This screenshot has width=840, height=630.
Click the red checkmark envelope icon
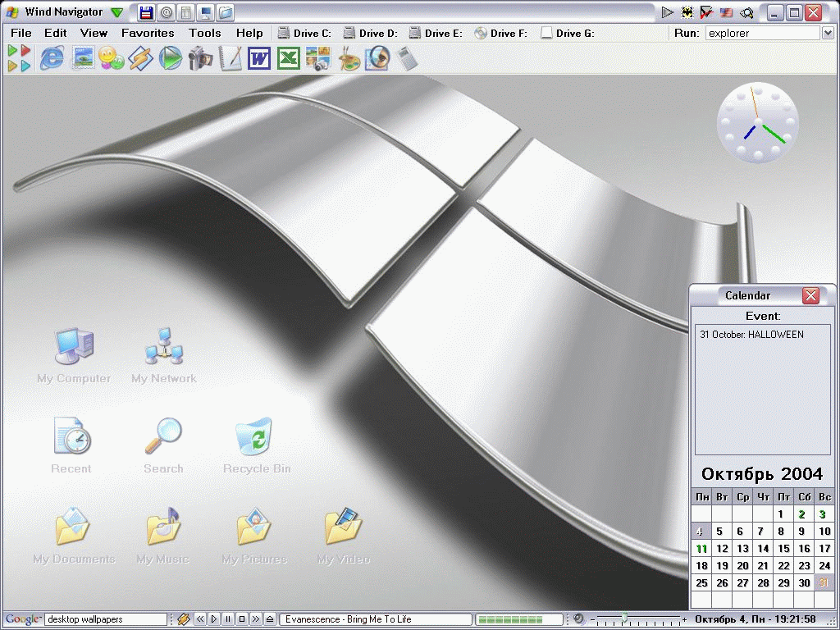coord(706,11)
